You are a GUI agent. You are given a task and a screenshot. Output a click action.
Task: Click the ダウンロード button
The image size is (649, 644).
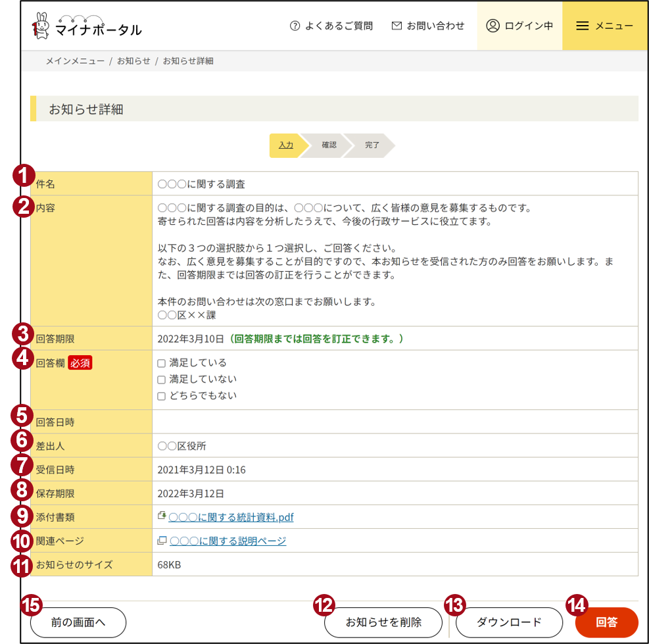pos(509,622)
